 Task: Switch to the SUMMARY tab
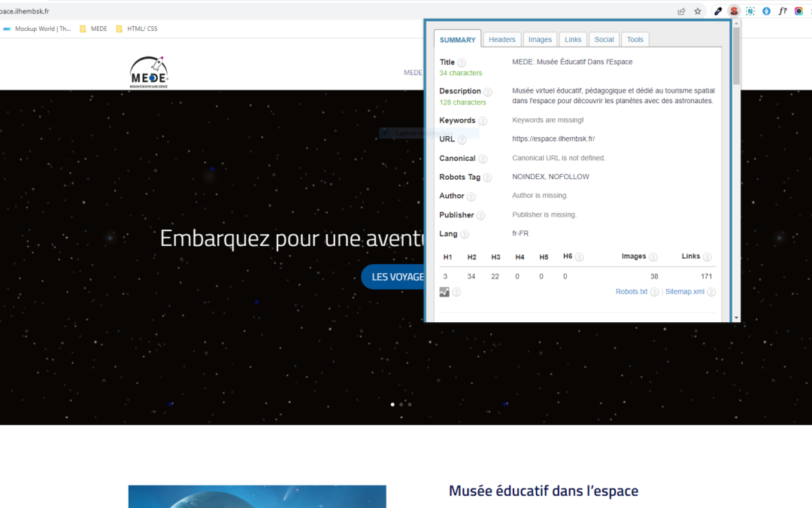click(x=458, y=39)
